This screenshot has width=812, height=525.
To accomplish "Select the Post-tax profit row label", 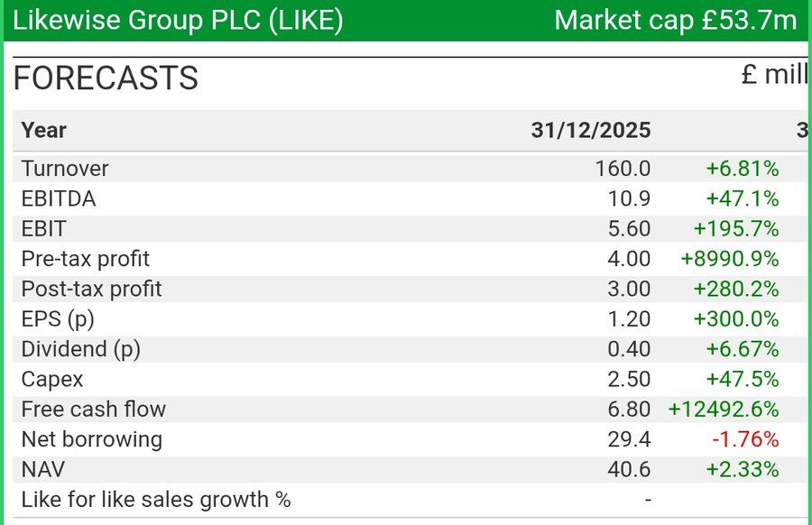I will (x=92, y=289).
